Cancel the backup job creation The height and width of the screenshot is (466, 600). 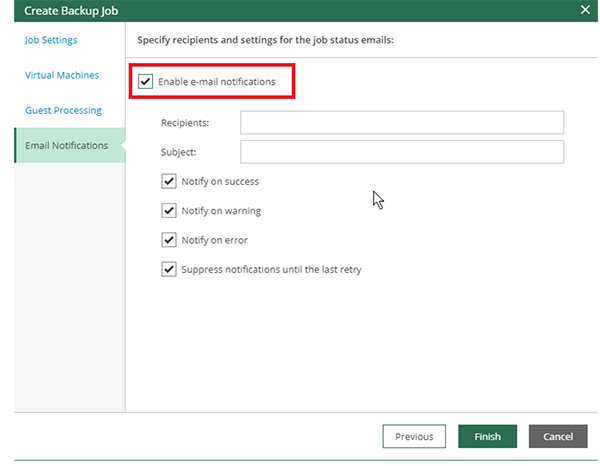[558, 437]
